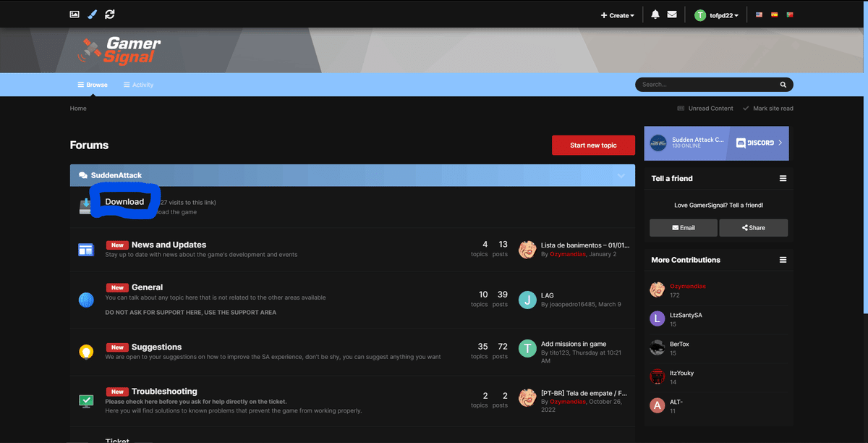Open ItzYouky avatar
Screen dimensions: 868x443
click(x=657, y=376)
